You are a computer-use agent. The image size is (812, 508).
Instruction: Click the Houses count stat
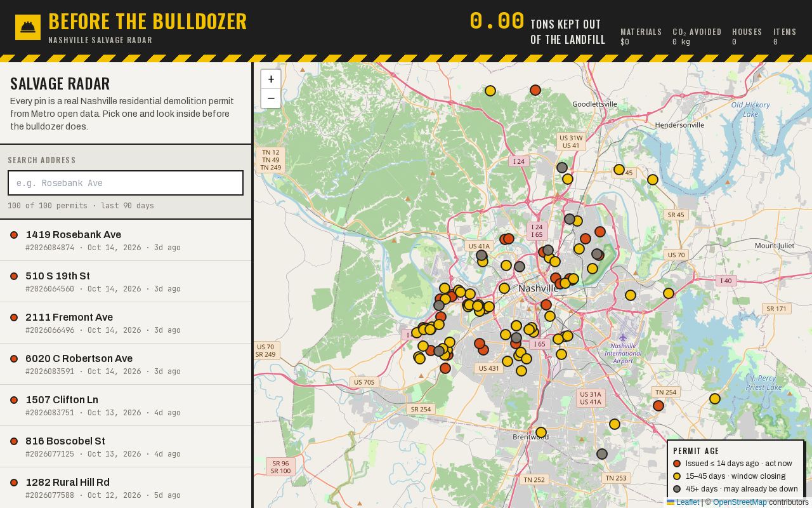747,36
